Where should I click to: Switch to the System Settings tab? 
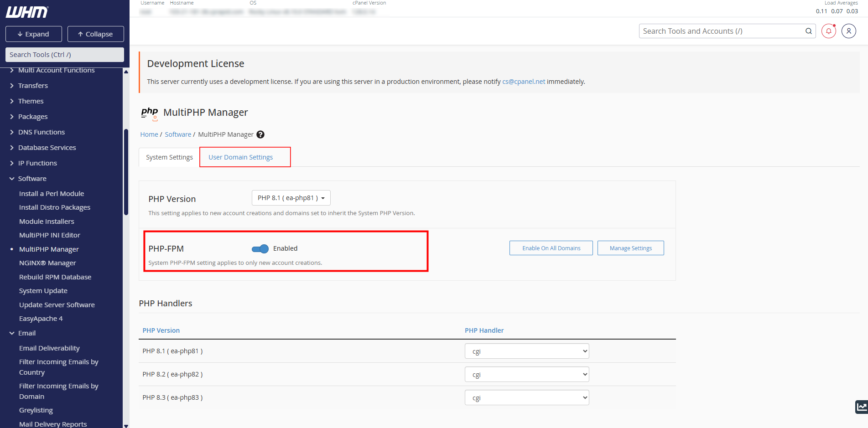pos(169,157)
